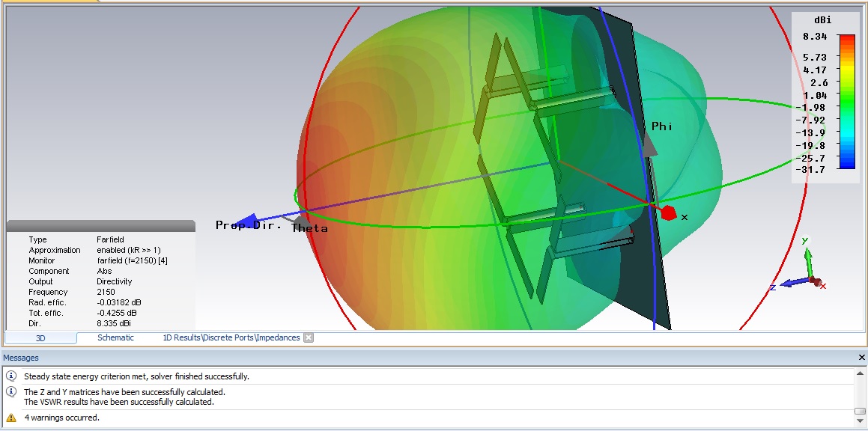Click the -1.98 legend value
The height and width of the screenshot is (431, 868).
pyautogui.click(x=811, y=107)
